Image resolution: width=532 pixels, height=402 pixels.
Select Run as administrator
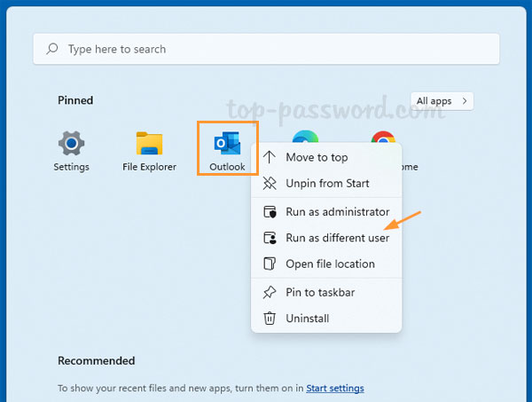[337, 212]
